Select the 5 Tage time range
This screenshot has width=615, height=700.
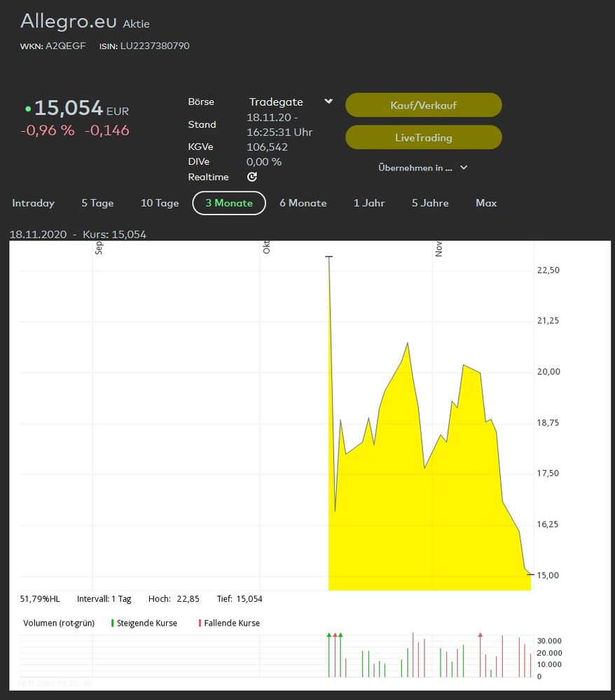click(x=97, y=203)
